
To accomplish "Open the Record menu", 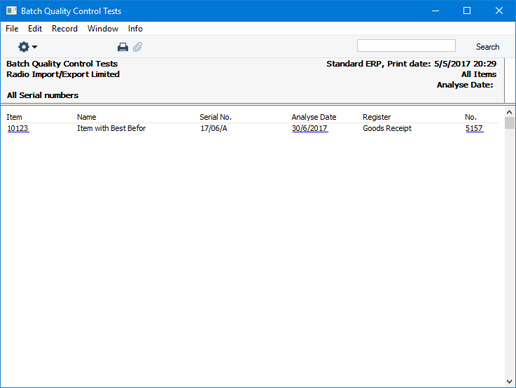I will pyautogui.click(x=64, y=29).
